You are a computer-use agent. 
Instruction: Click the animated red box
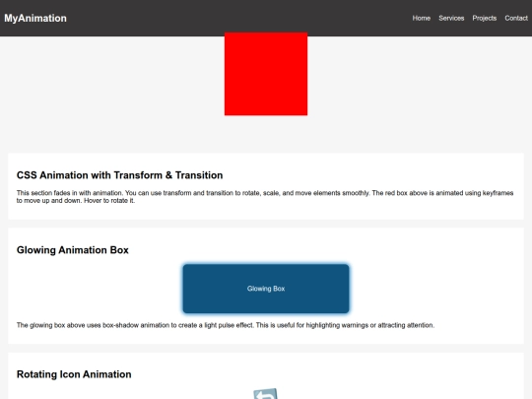tap(266, 74)
